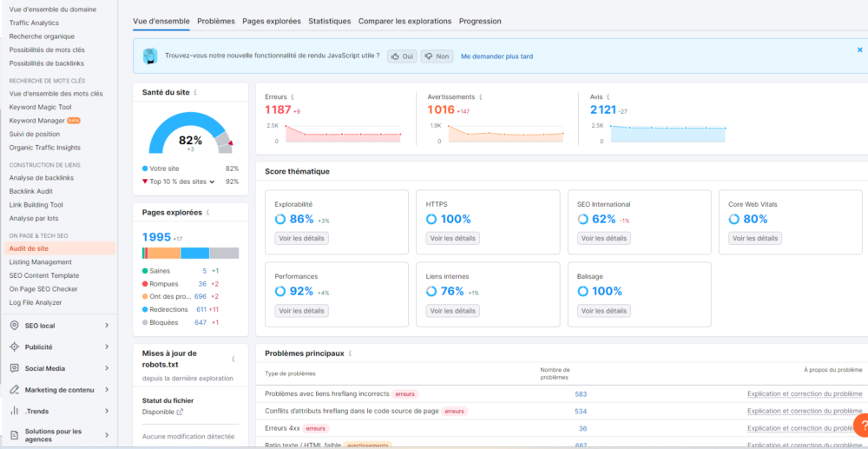Open Audit de site in sidebar
The image size is (868, 449).
point(60,248)
